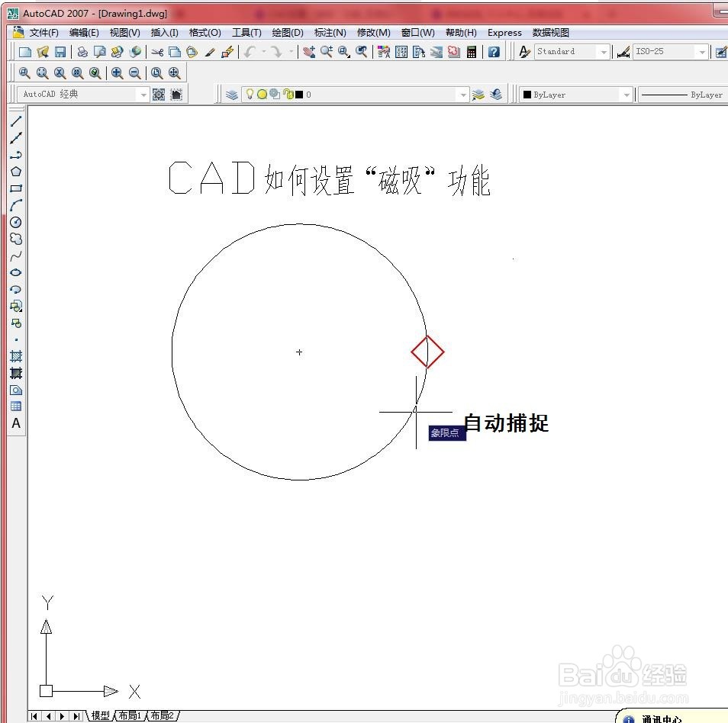Switch to the 布局1 layout tab
This screenshot has height=723, width=728.
coord(131,716)
